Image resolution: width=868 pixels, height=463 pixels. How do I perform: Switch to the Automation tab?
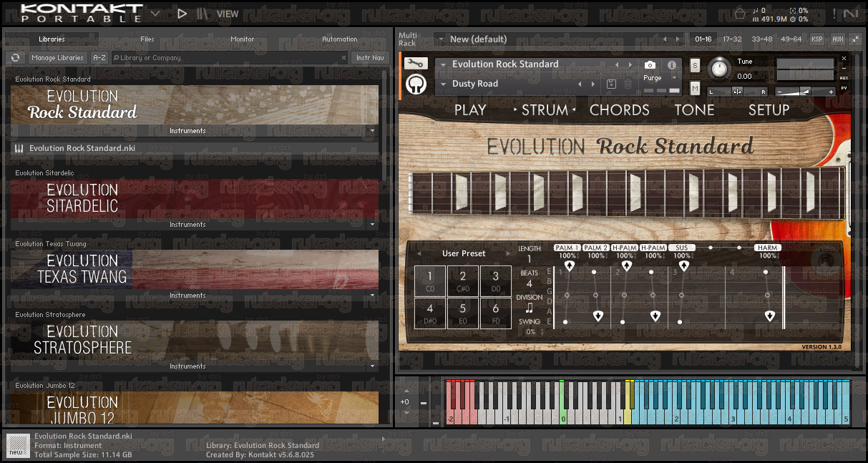point(340,39)
